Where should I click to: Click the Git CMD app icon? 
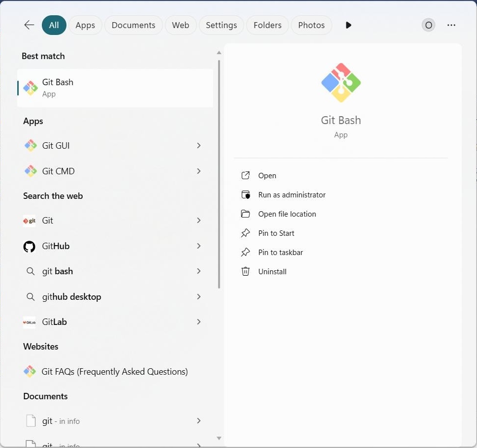tap(31, 171)
